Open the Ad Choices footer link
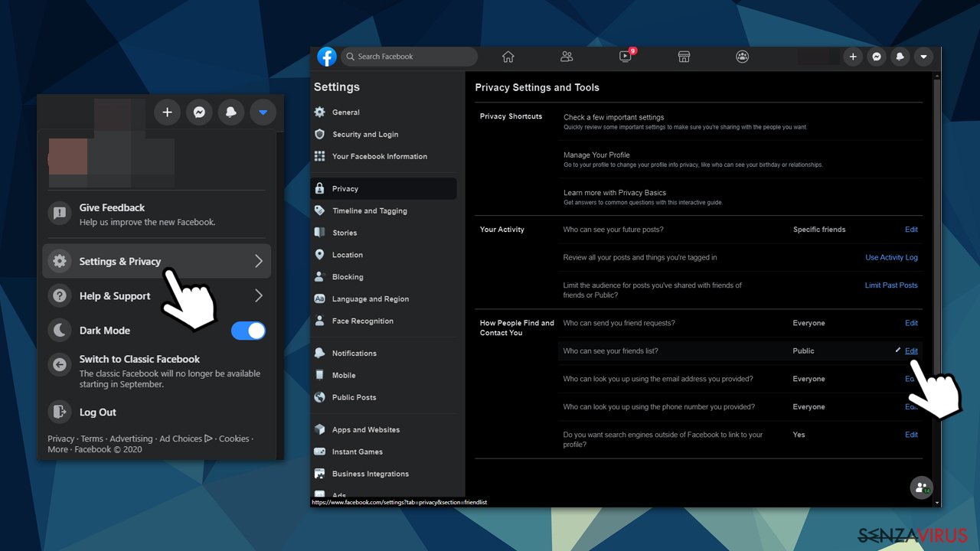980x551 pixels. [186, 439]
